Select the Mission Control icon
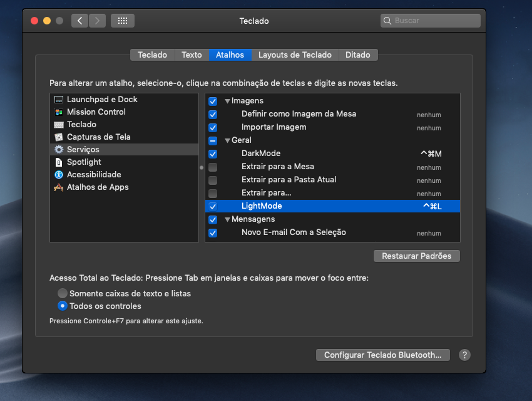Image resolution: width=532 pixels, height=401 pixels. (x=59, y=112)
